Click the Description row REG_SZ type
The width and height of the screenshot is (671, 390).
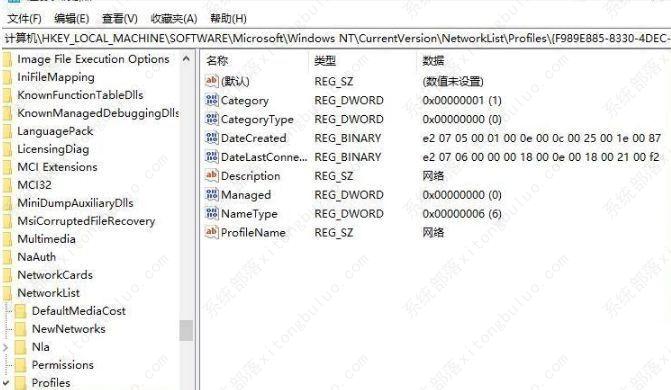[334, 176]
